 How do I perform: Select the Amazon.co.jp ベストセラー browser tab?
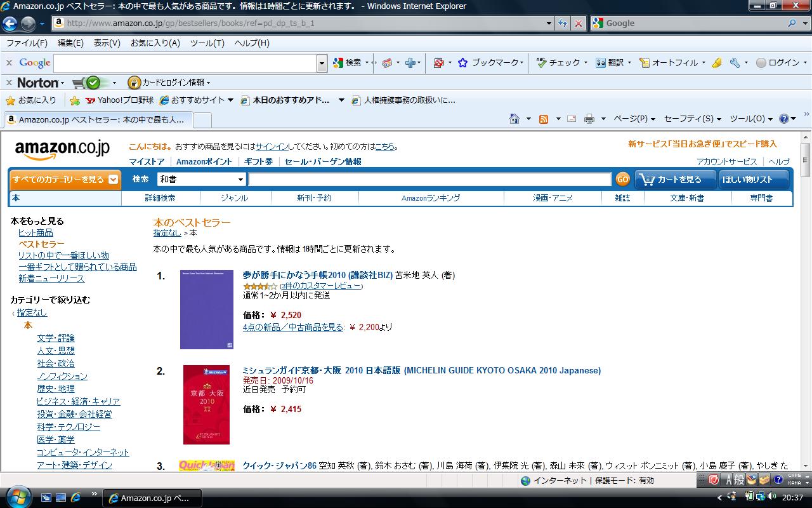pos(97,119)
